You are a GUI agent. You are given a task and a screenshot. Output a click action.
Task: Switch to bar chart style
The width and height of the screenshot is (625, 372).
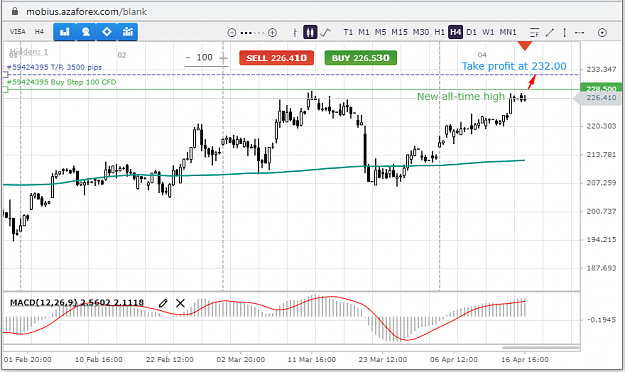(295, 32)
